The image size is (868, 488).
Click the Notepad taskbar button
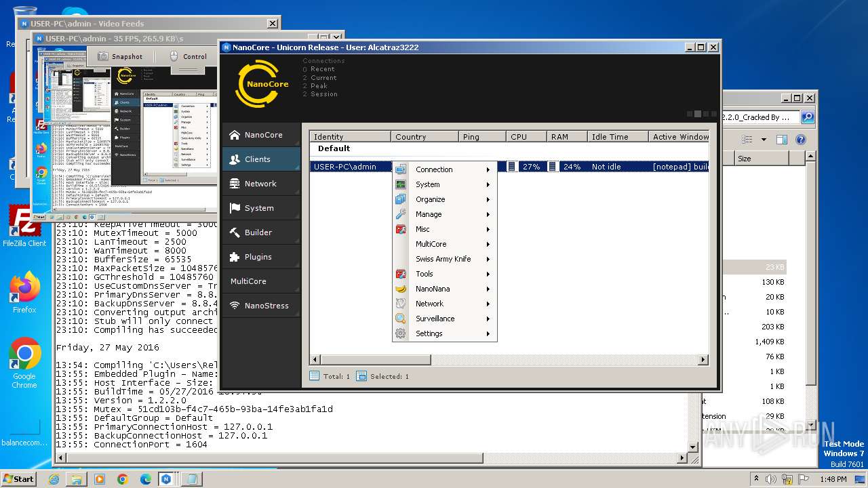192,479
